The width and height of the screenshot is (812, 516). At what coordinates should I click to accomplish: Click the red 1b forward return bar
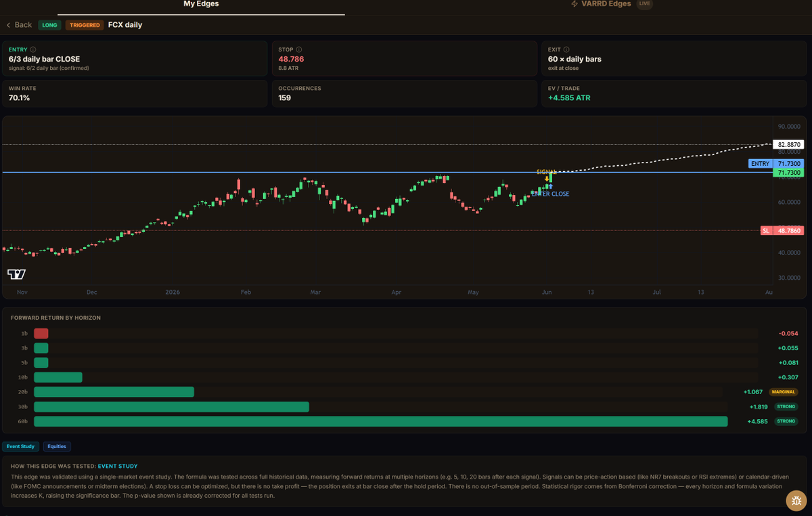pos(41,333)
